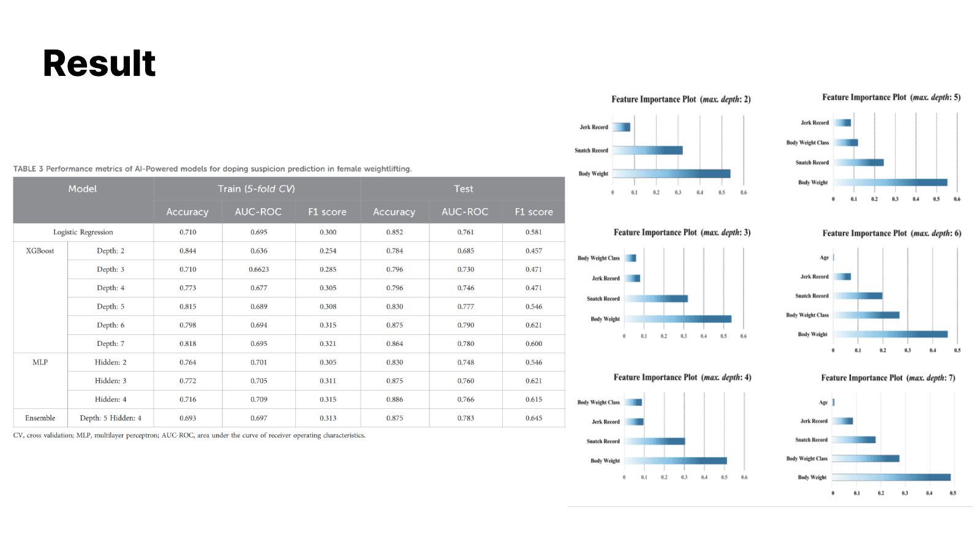
Task: Select the max. depth: 6 plot title
Action: 892,233
